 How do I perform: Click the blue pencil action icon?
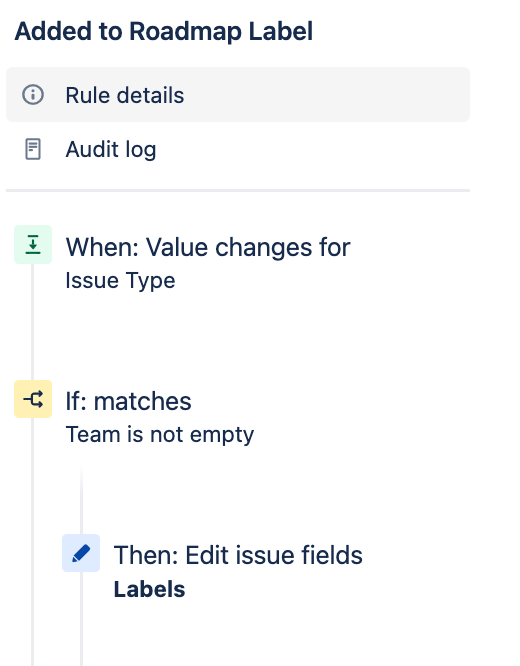pyautogui.click(x=81, y=553)
